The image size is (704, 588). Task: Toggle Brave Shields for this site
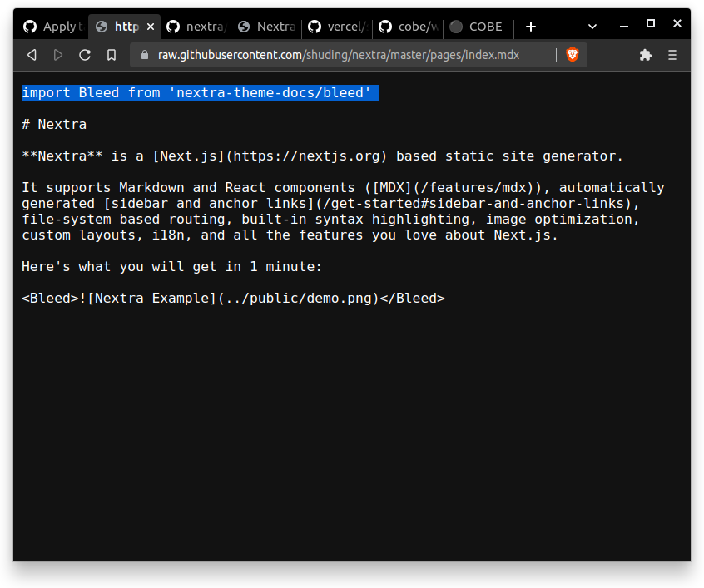573,55
